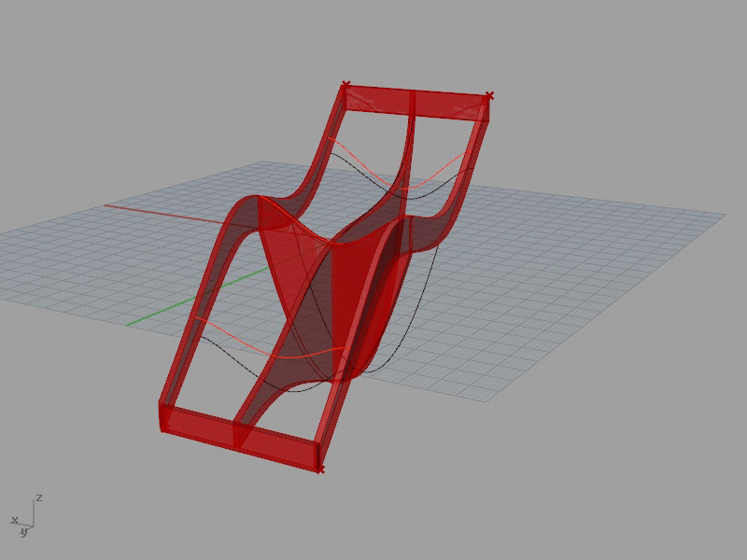The image size is (747, 560).
Task: Select point marker at frame's top-right corner
Action: (x=490, y=95)
